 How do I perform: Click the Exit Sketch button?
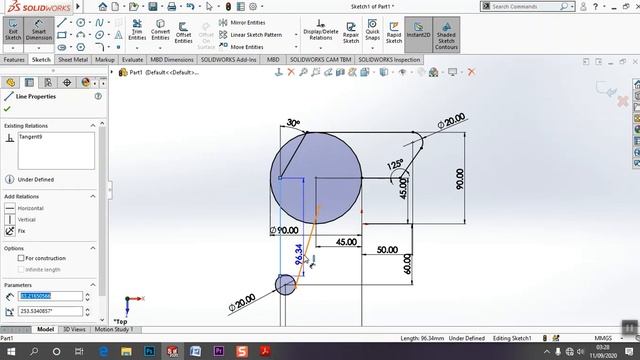pos(13,30)
